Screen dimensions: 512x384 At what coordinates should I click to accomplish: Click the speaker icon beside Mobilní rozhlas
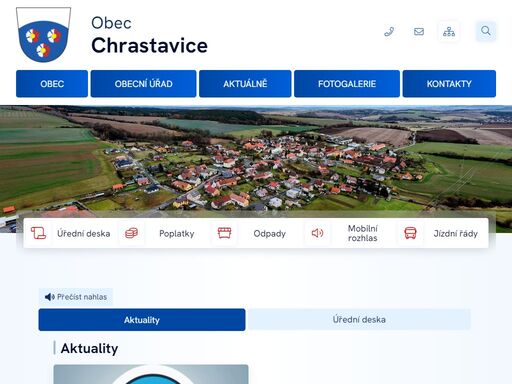317,233
